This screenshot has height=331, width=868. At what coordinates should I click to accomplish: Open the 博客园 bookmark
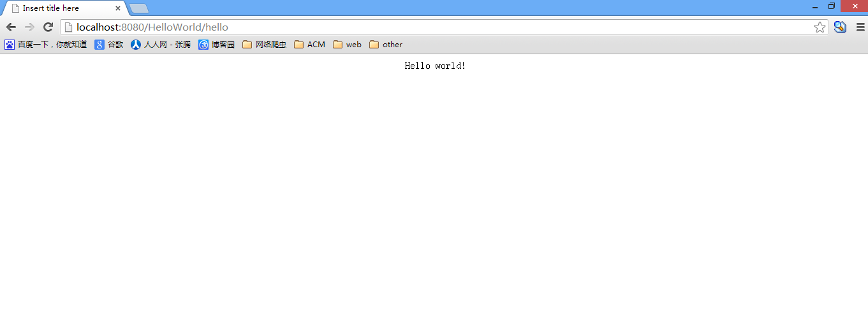(x=217, y=45)
